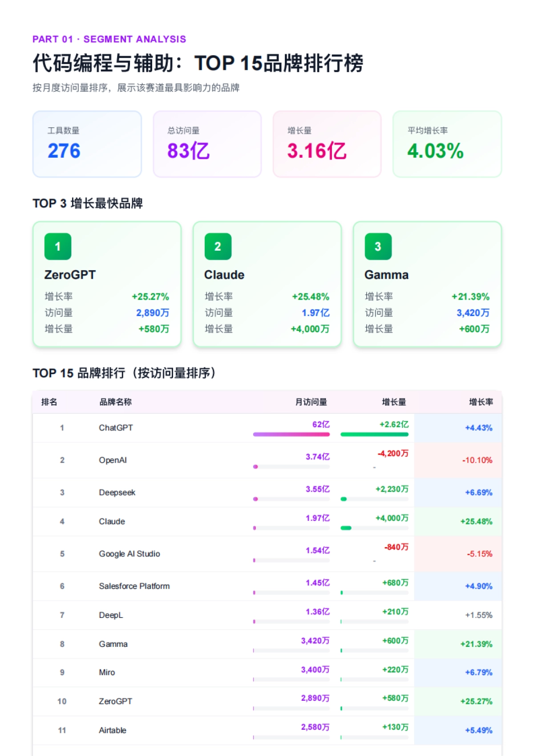Select the Deepseek row brand name
Image resolution: width=534 pixels, height=756 pixels.
pyautogui.click(x=117, y=492)
